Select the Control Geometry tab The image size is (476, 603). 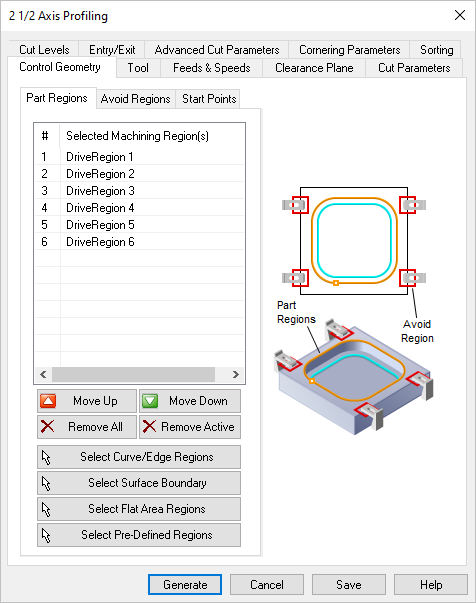60,67
